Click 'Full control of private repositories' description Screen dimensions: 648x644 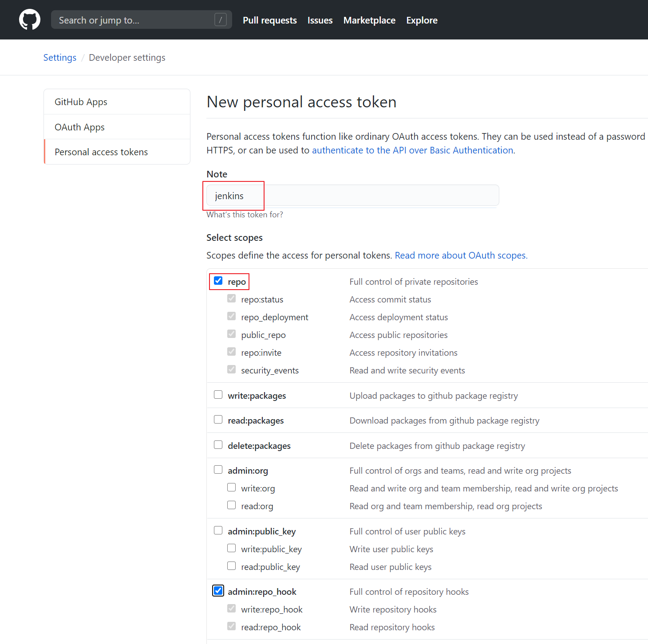414,282
